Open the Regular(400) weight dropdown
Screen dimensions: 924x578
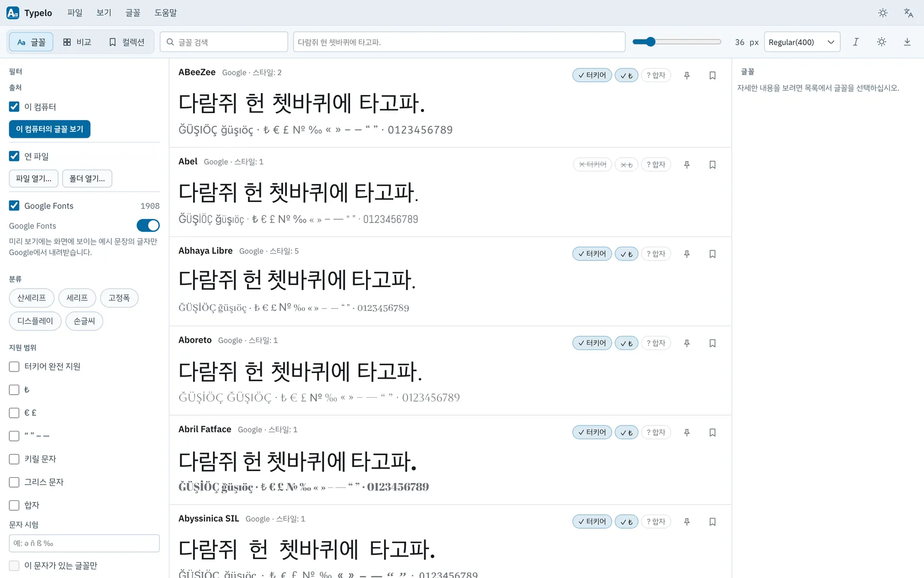(802, 42)
